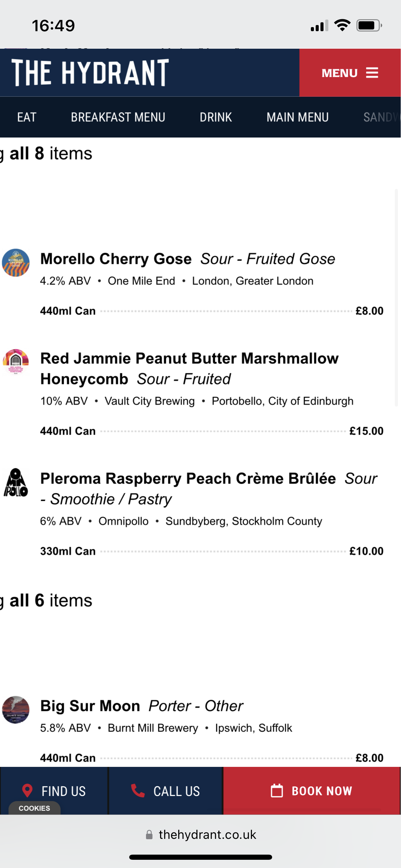Tap the Morello Cherry Gose label icon
Viewport: 401px width, 868px height.
coord(16,263)
